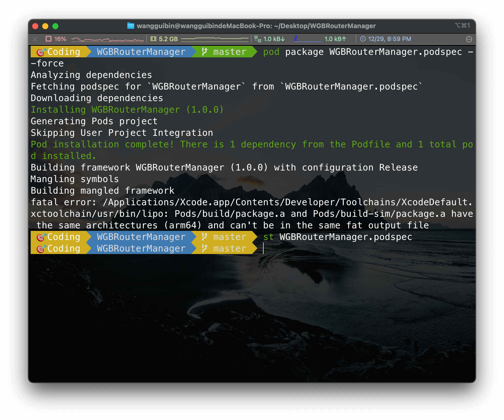Click the Coding segment in the second prompt
Screen dimensions: 504x420
61,237
